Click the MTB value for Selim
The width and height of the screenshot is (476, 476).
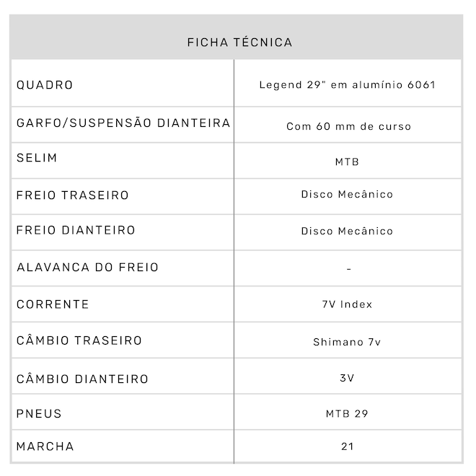point(347,162)
